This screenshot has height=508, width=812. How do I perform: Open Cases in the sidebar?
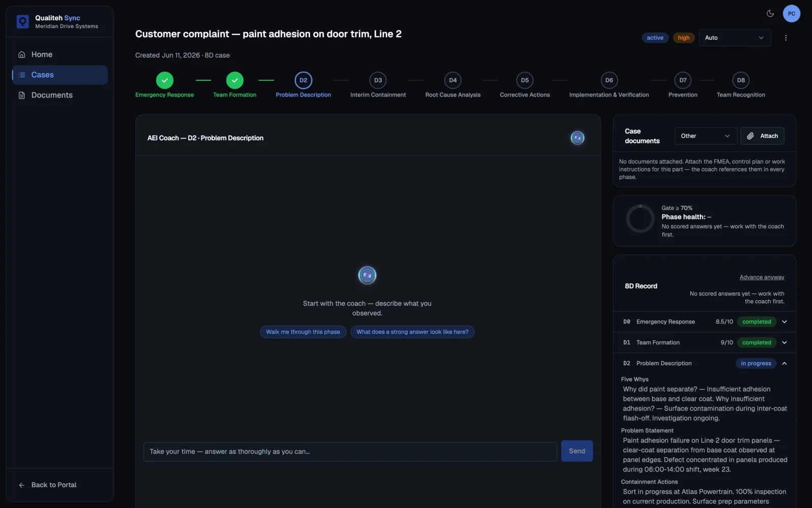point(59,75)
